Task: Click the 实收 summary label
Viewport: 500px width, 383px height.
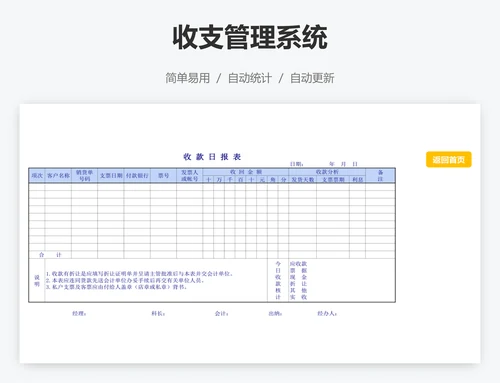Action: point(298,297)
